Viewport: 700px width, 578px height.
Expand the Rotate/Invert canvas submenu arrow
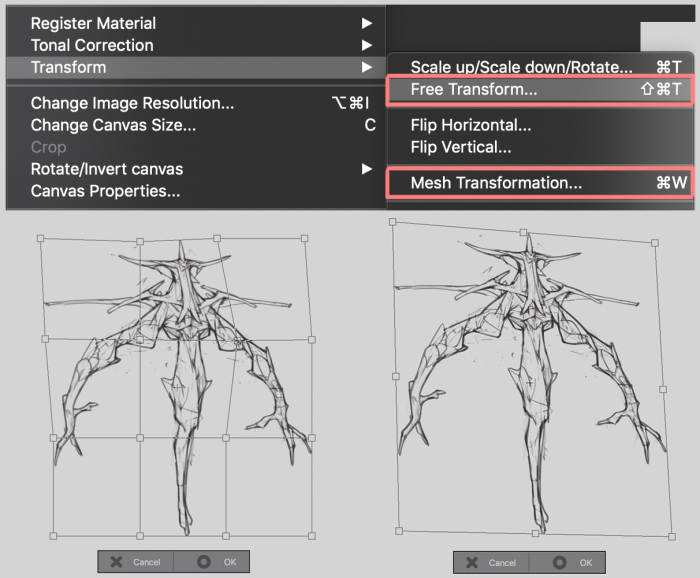367,169
